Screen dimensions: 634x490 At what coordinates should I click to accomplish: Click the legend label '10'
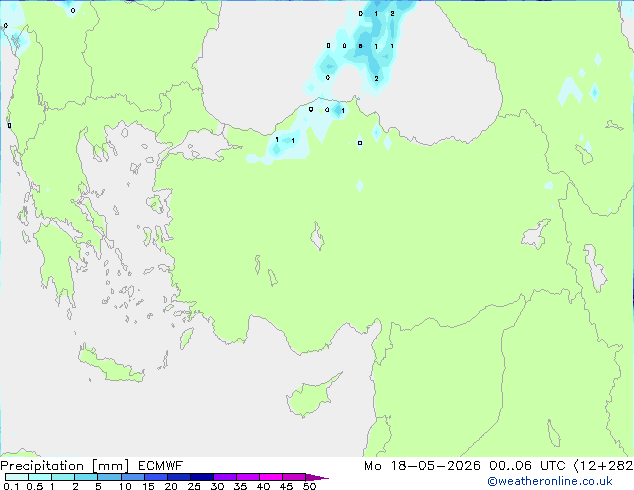pos(125,486)
